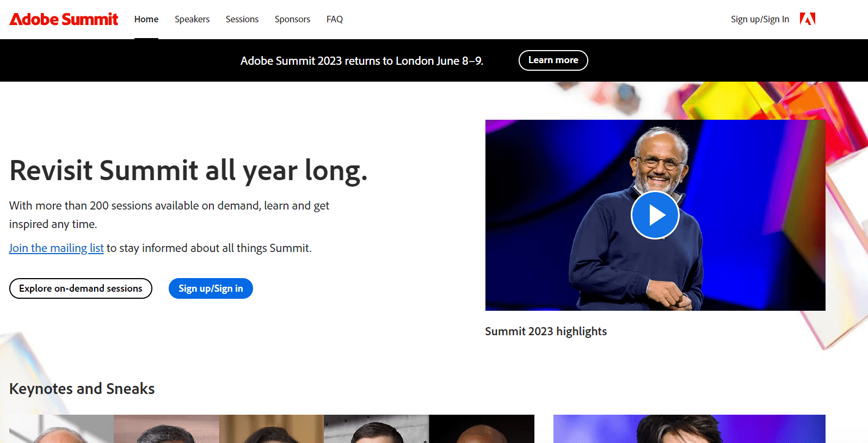Viewport: 868px width, 443px height.
Task: Play the Summit 2023 highlights video
Action: pyautogui.click(x=655, y=215)
